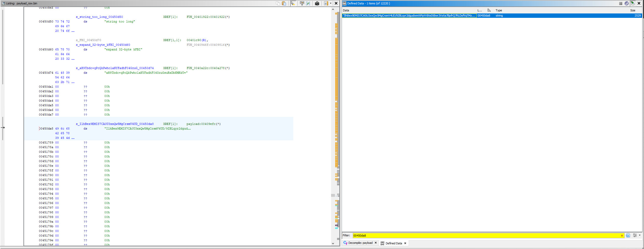Click the "string too long" string value
644x249 pixels.
pos(120,22)
